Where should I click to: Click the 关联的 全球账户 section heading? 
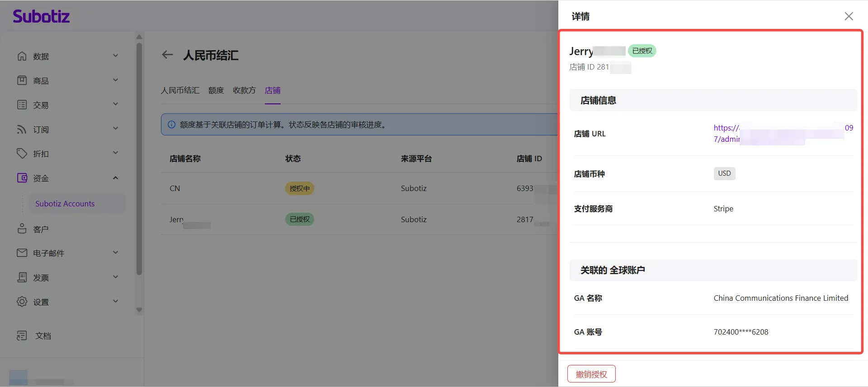pos(613,270)
